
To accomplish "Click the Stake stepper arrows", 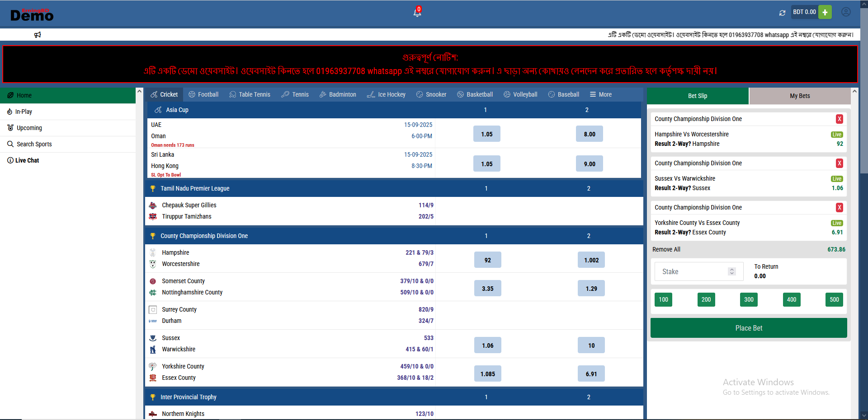I will click(x=732, y=271).
